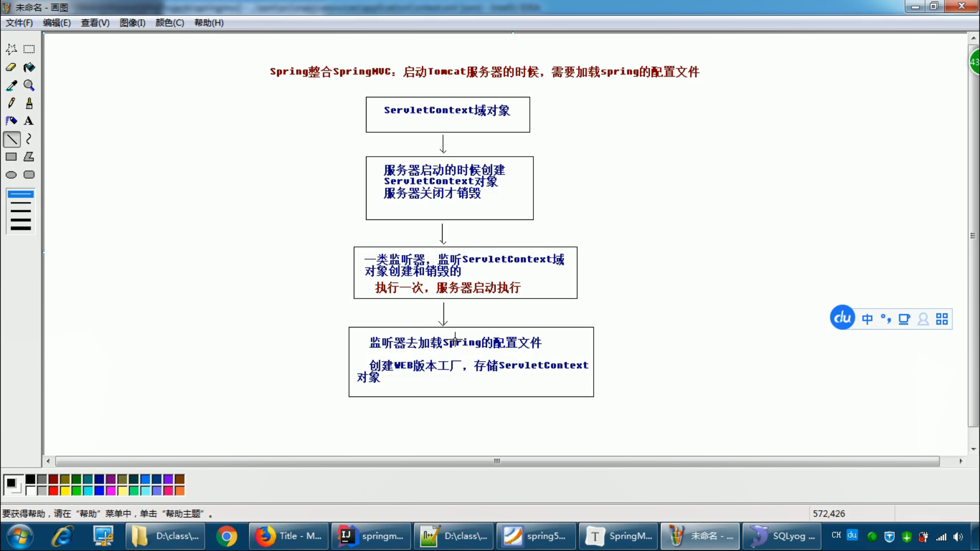Viewport: 980px width, 551px height.
Task: Open the 查看(V) menu
Action: 94,22
